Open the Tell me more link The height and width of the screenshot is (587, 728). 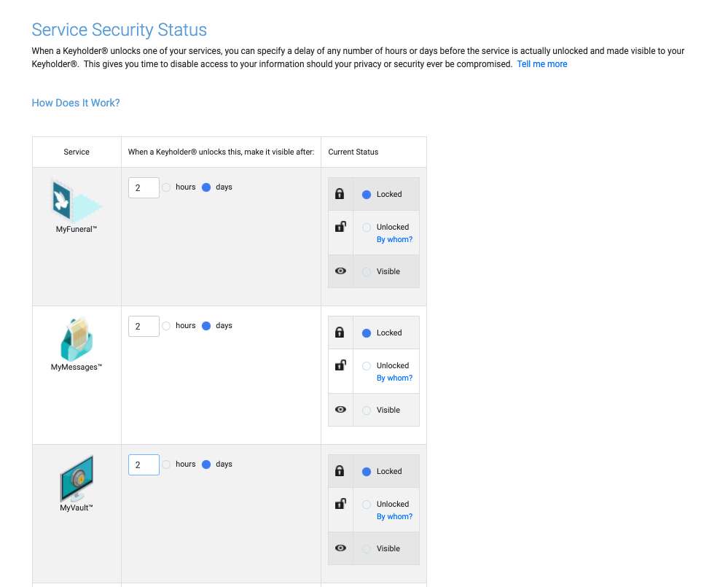pos(542,64)
